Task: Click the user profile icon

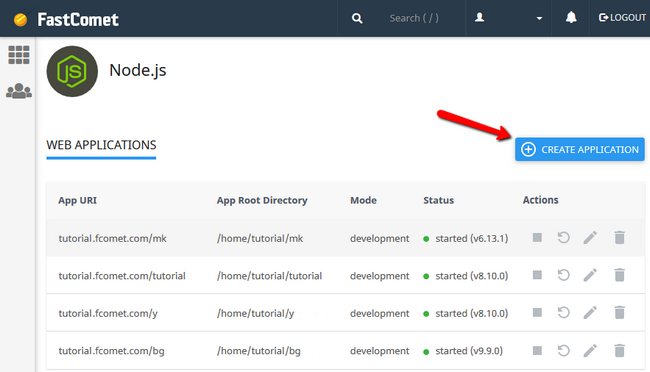Action: click(x=480, y=17)
